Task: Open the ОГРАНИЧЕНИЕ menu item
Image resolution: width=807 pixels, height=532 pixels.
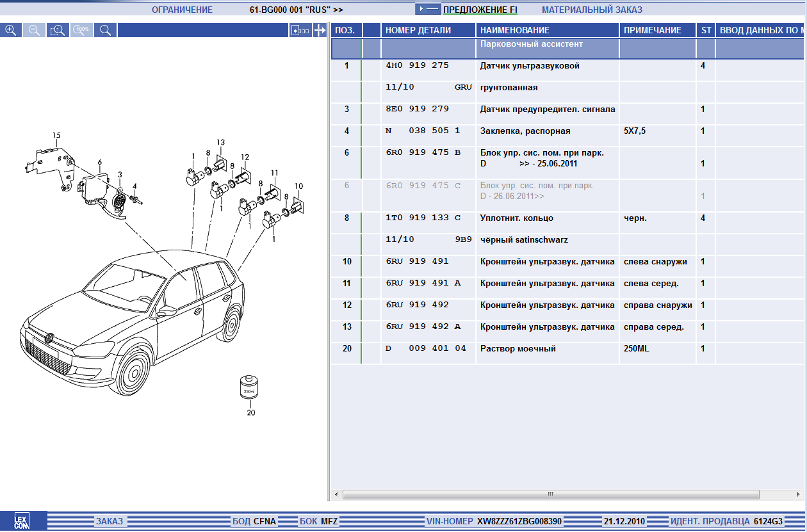Action: tap(182, 10)
